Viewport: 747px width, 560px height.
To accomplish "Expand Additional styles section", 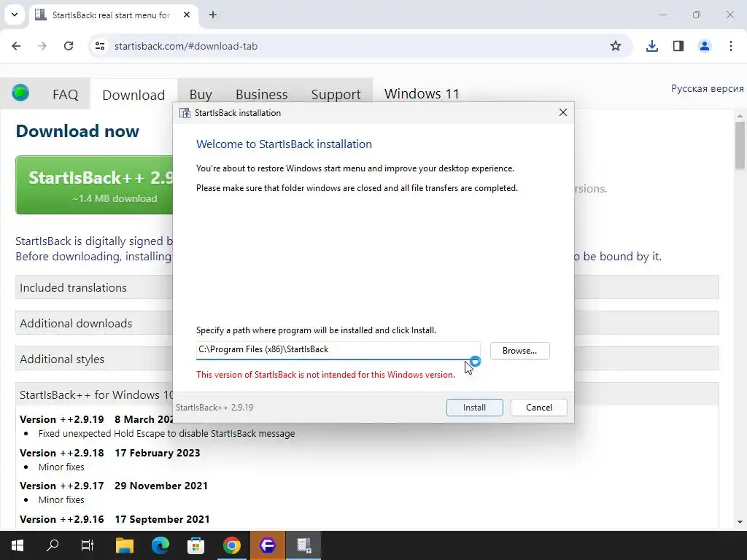I will click(x=94, y=359).
